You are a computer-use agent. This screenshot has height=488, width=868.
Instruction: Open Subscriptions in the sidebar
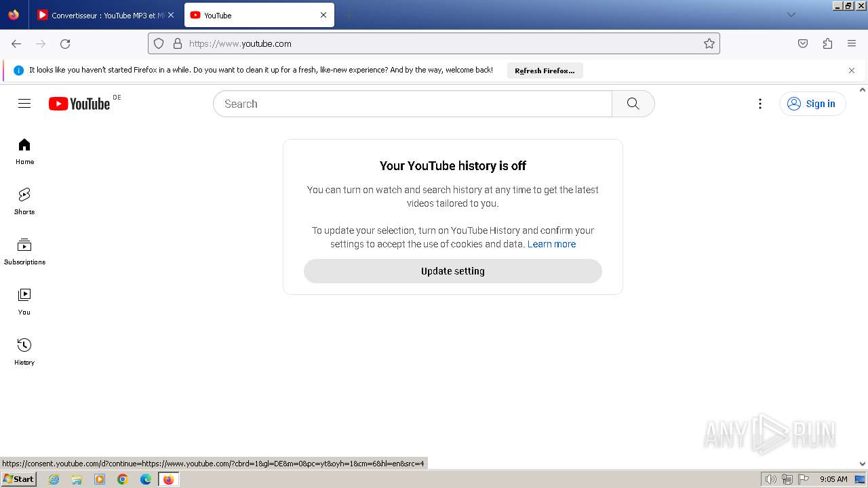(x=24, y=252)
